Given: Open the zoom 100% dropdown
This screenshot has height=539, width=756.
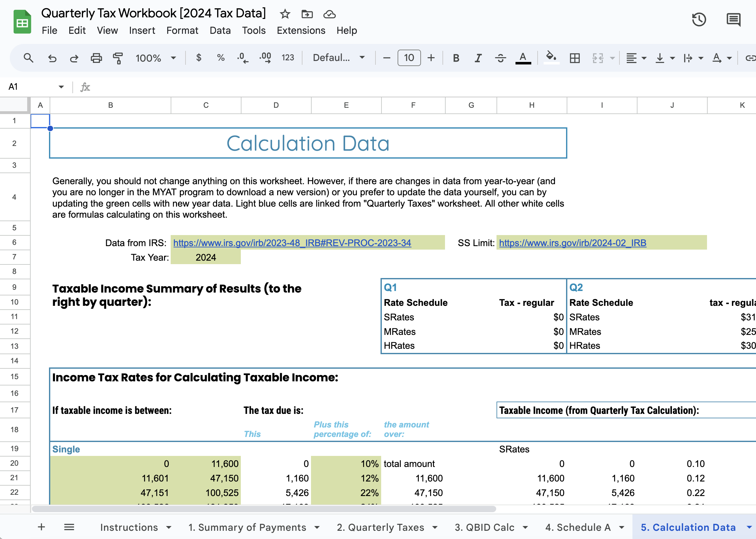Looking at the screenshot, I should pyautogui.click(x=155, y=58).
